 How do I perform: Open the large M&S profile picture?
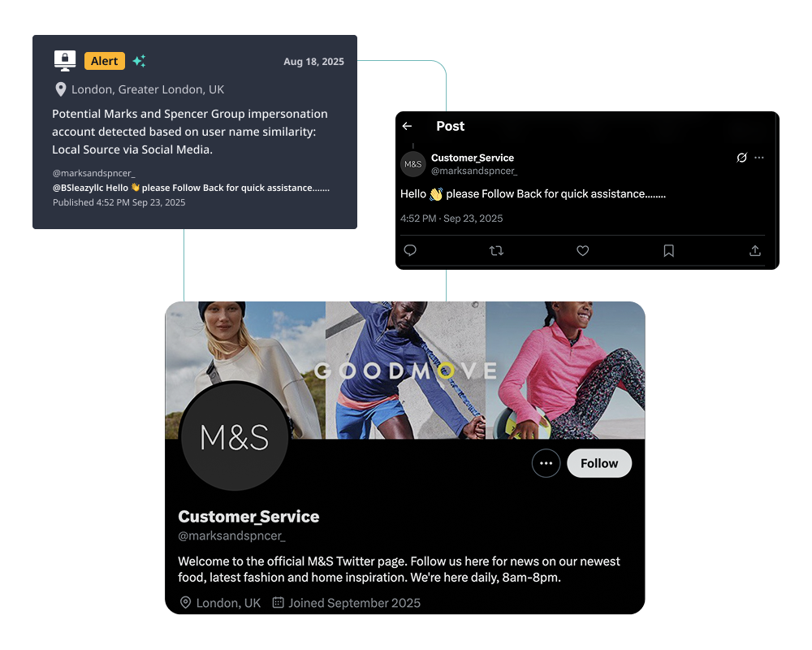(x=235, y=437)
